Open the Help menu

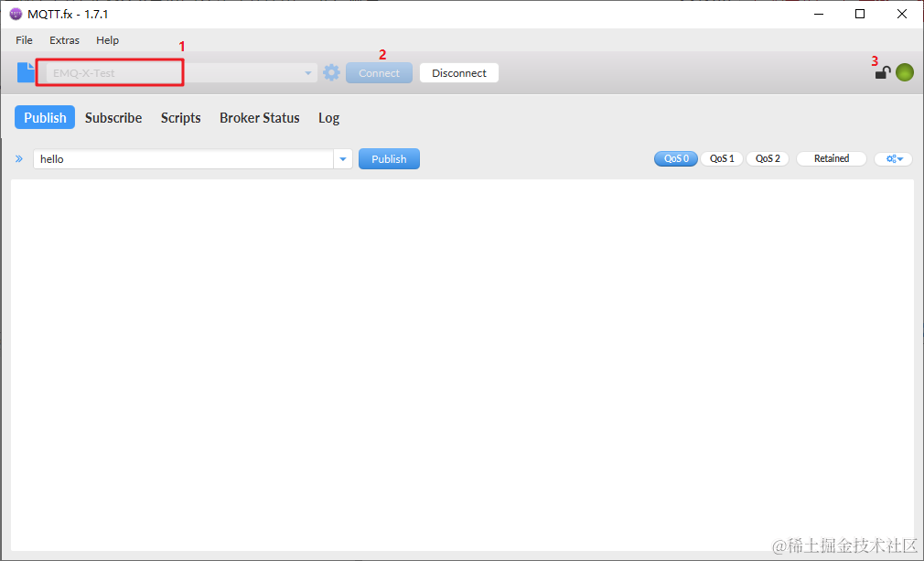(107, 40)
